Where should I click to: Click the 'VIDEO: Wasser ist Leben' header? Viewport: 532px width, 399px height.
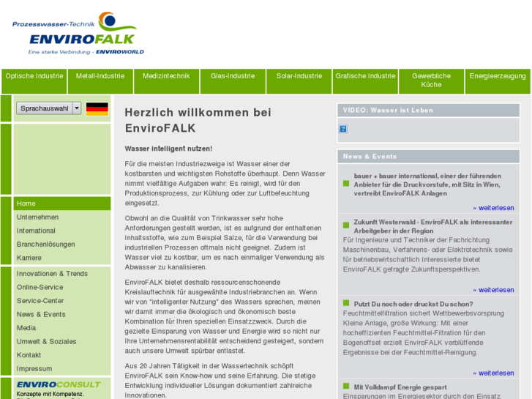point(429,111)
